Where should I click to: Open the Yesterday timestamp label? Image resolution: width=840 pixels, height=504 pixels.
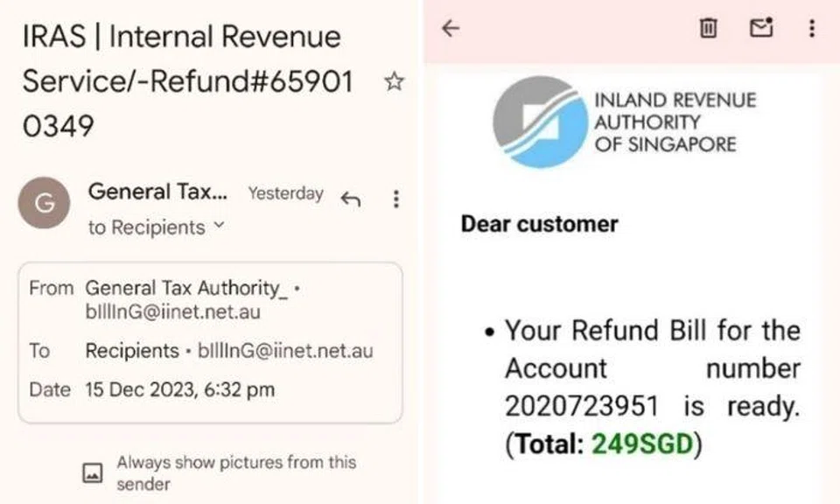[285, 193]
